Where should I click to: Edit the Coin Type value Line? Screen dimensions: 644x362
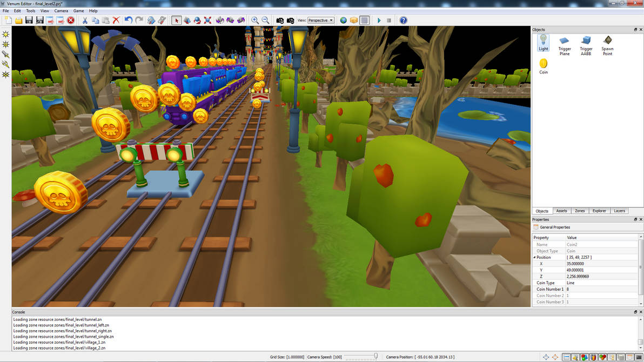click(602, 283)
